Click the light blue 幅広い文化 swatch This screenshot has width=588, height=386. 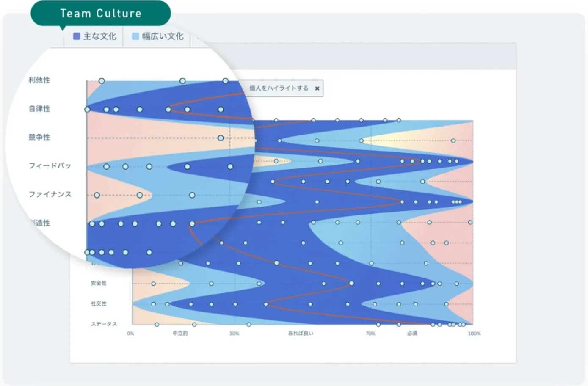[x=135, y=36]
